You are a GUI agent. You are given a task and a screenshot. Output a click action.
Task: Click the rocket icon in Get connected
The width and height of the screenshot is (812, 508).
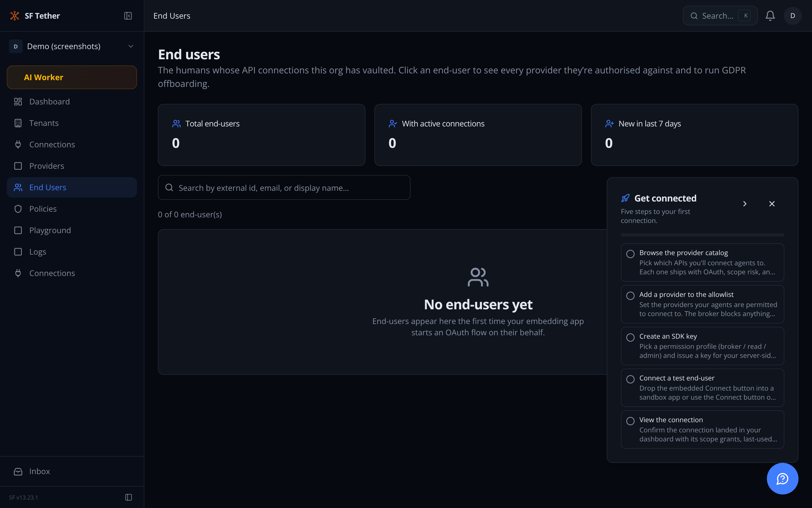tap(625, 198)
